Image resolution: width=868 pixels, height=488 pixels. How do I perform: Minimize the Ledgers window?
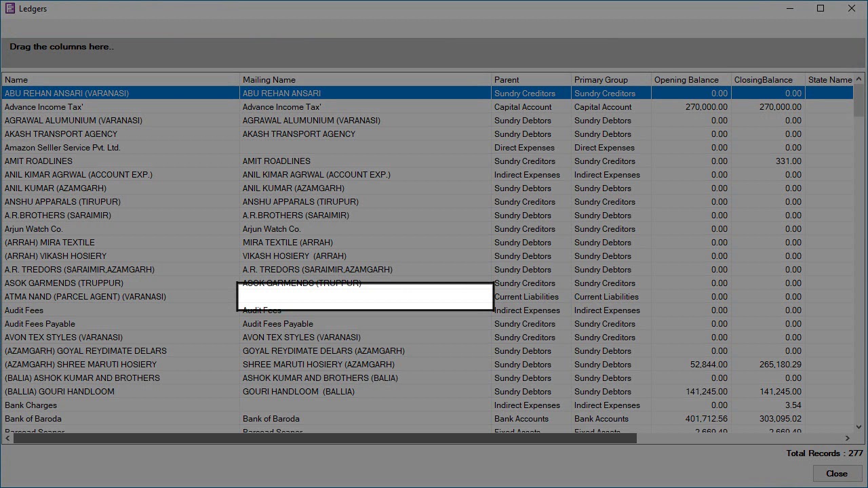point(790,8)
